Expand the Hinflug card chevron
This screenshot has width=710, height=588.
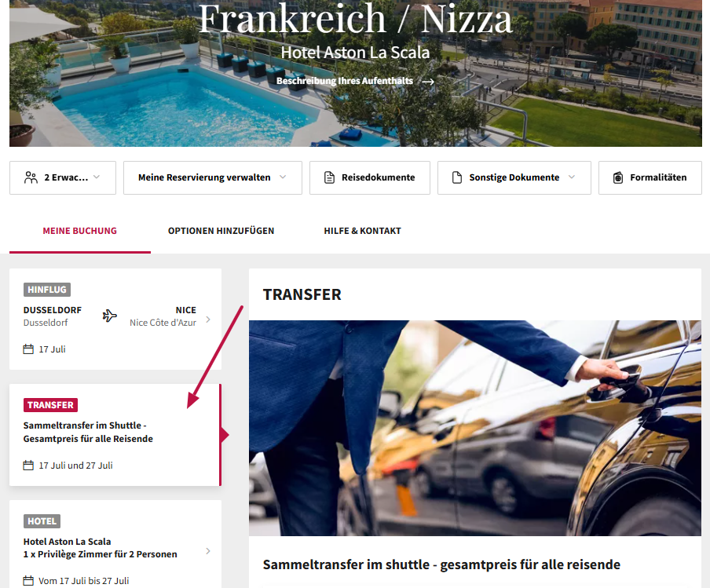point(208,320)
